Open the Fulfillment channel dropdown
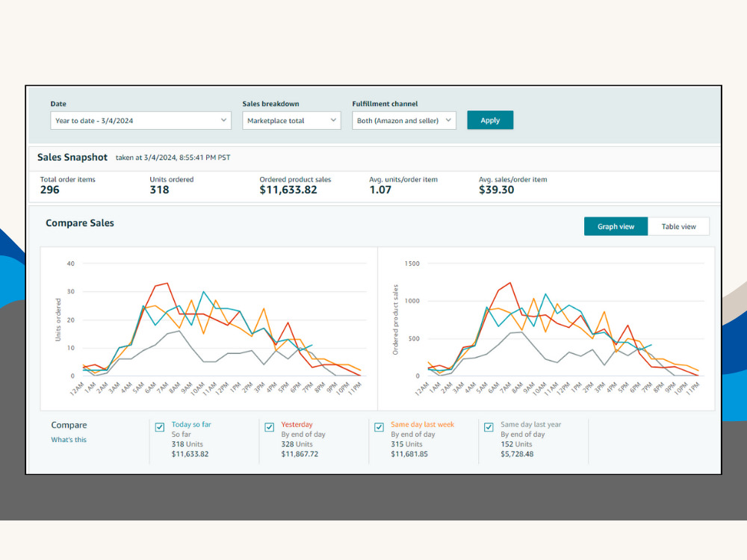The image size is (747, 560). tap(403, 120)
